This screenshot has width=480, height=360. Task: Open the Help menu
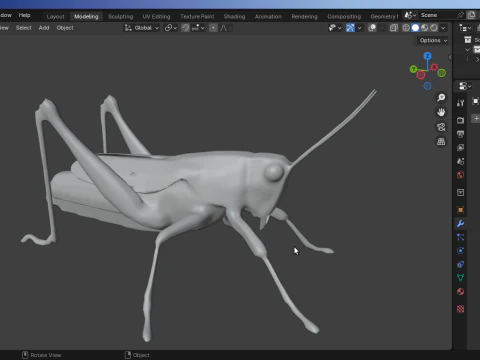[x=24, y=15]
